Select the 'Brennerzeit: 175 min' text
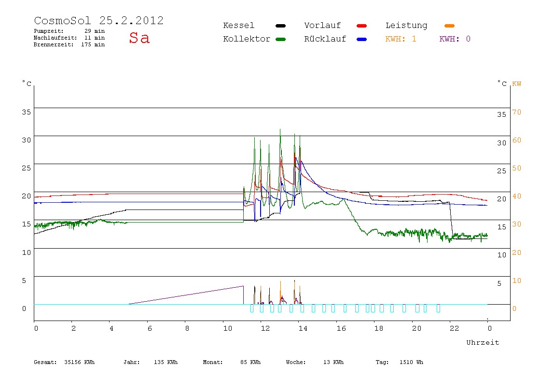Image resolution: width=554 pixels, height=392 pixels. 69,44
